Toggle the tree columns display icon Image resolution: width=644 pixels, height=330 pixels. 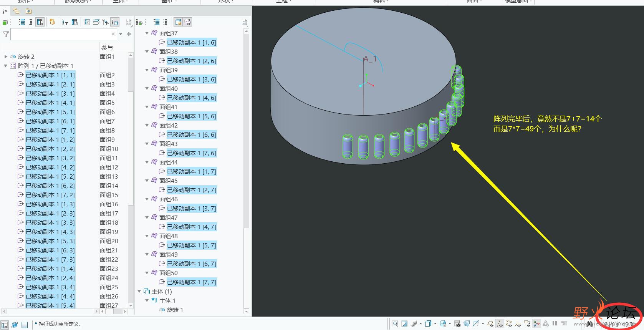tap(40, 22)
